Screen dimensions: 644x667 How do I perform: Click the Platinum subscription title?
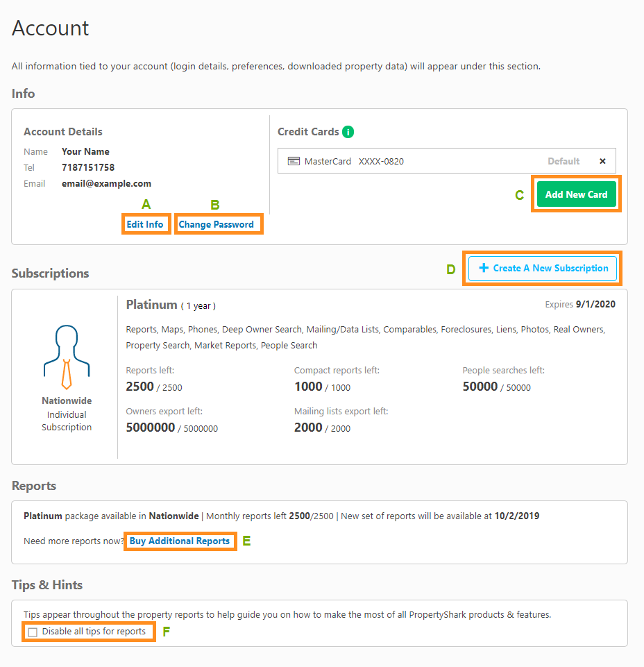point(151,305)
